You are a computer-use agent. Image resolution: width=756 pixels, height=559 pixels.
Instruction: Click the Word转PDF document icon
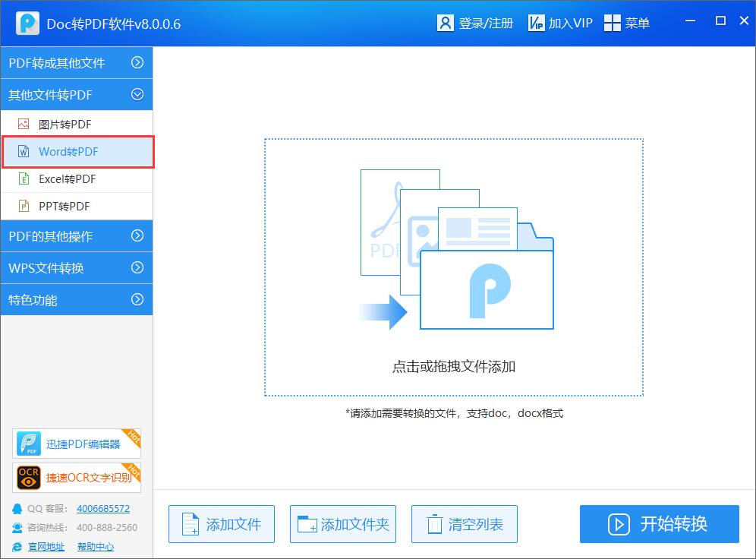point(25,151)
